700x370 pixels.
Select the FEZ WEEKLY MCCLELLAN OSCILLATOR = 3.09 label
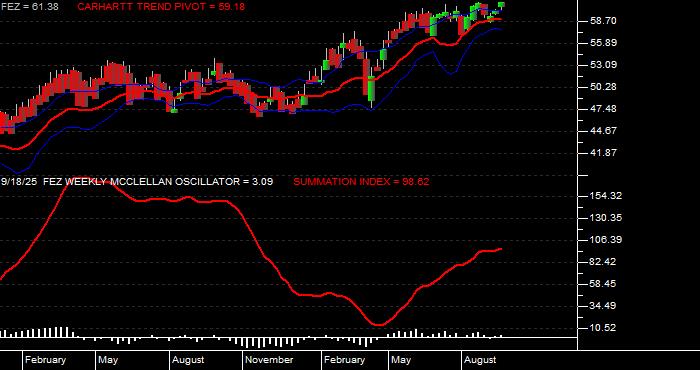pyautogui.click(x=158, y=182)
